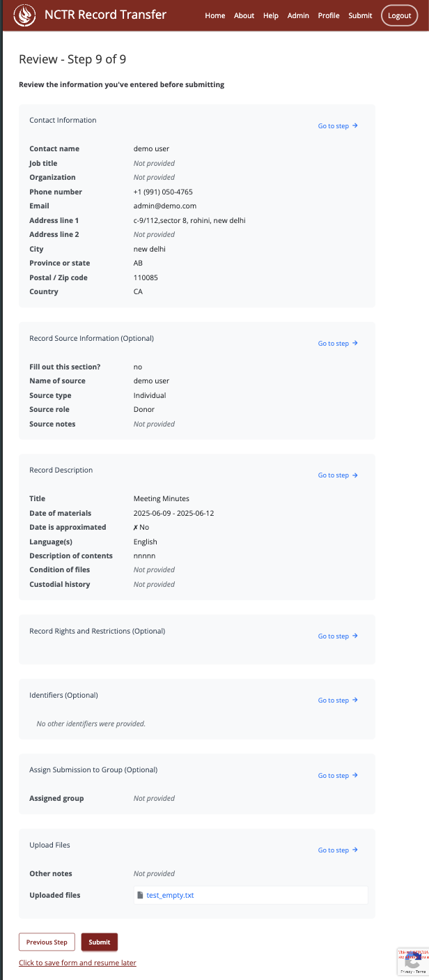Submit the reviewed form

coord(100,942)
